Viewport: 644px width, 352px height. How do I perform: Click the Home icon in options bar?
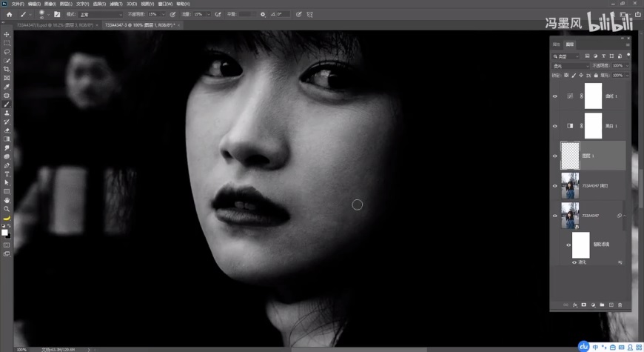pos(9,14)
